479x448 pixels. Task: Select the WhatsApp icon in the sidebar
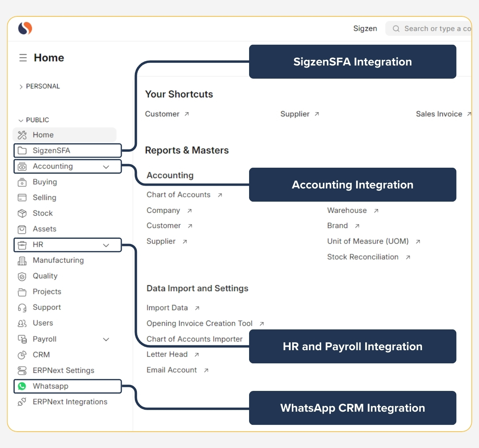pos(23,386)
